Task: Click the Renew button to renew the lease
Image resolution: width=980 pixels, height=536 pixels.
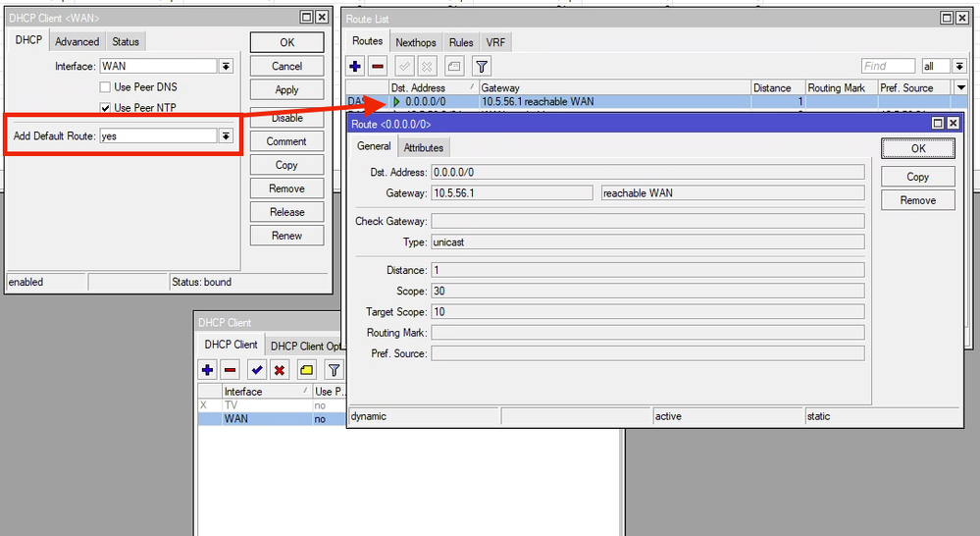Action: 286,236
